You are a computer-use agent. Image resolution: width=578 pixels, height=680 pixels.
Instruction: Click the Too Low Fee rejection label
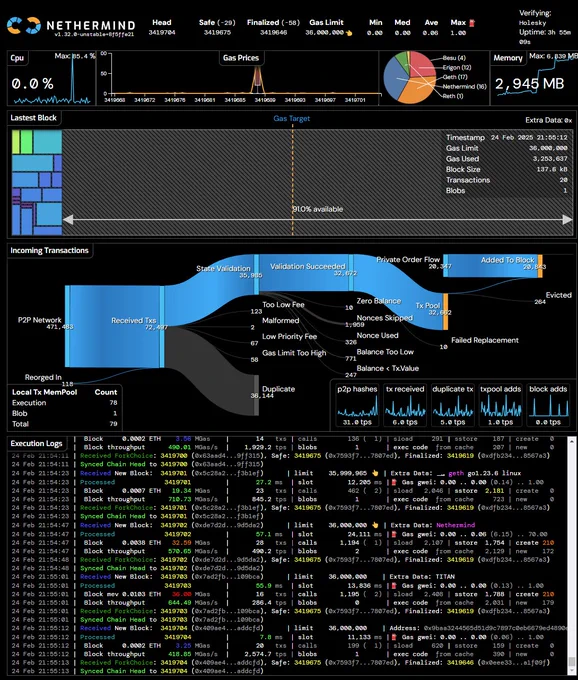coord(283,304)
